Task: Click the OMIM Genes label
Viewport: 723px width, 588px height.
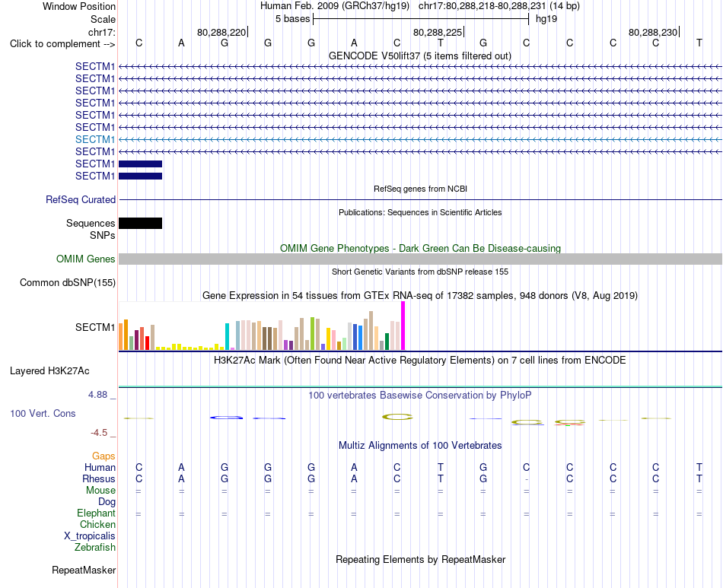Action: (x=85, y=259)
